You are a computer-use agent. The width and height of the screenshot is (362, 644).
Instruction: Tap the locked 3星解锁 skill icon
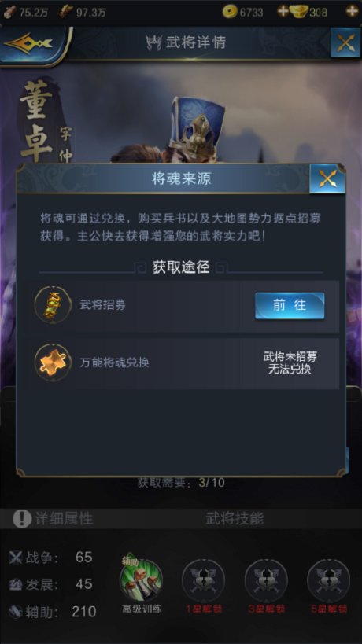pos(266,581)
